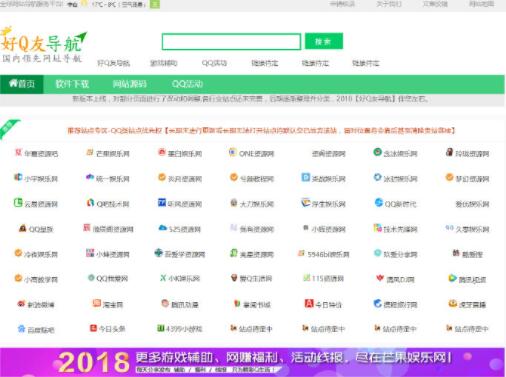The height and width of the screenshot is (377, 506).
Task: Click the 新浪微博 Weibo icon
Action: tap(21, 303)
